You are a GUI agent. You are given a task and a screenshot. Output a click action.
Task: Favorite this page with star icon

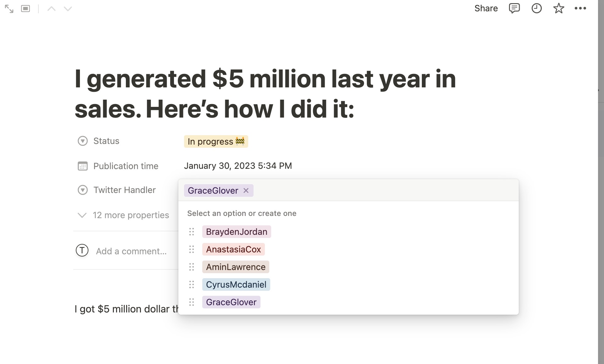pos(558,8)
